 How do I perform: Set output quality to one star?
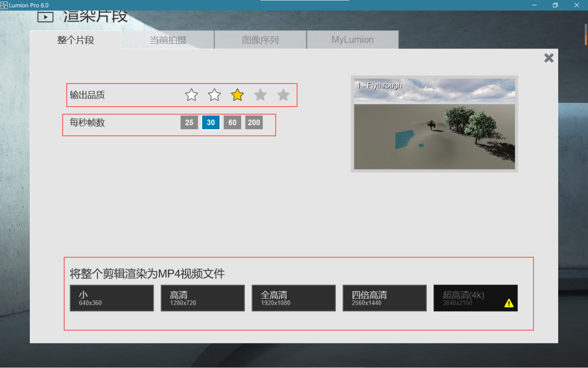coord(191,95)
